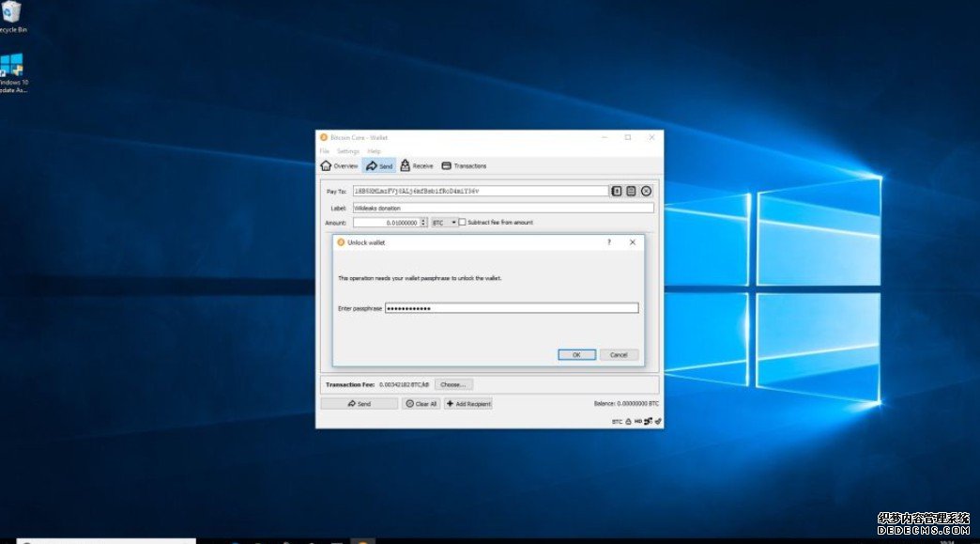Viewport: 980px width, 544px height.
Task: Enable Subtract fee from amount checkbox
Action: coord(462,223)
